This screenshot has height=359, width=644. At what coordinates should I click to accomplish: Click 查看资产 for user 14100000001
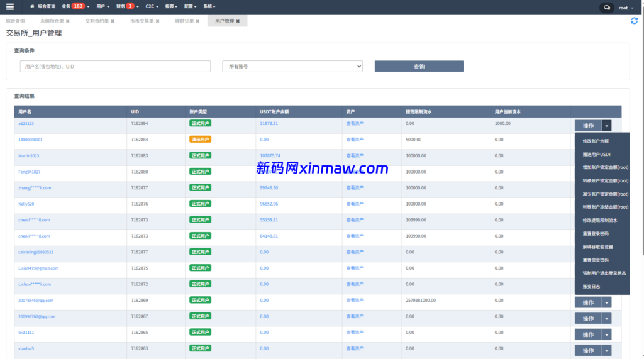(x=355, y=140)
